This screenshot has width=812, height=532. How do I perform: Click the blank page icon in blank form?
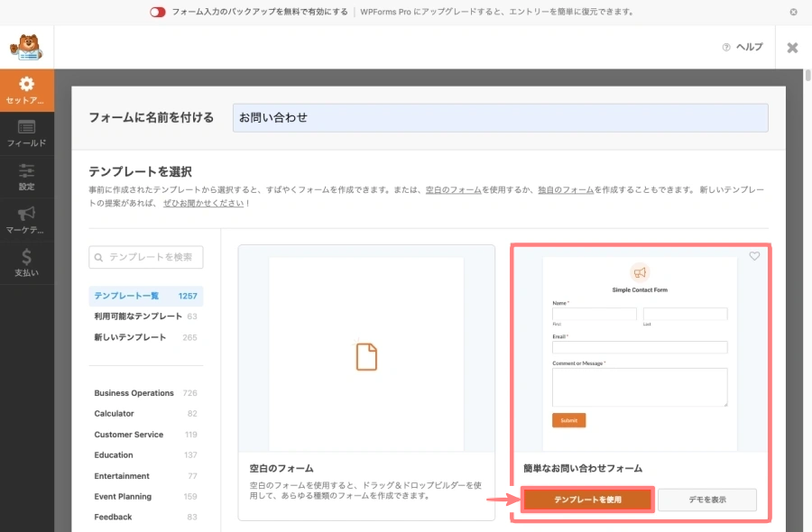366,356
